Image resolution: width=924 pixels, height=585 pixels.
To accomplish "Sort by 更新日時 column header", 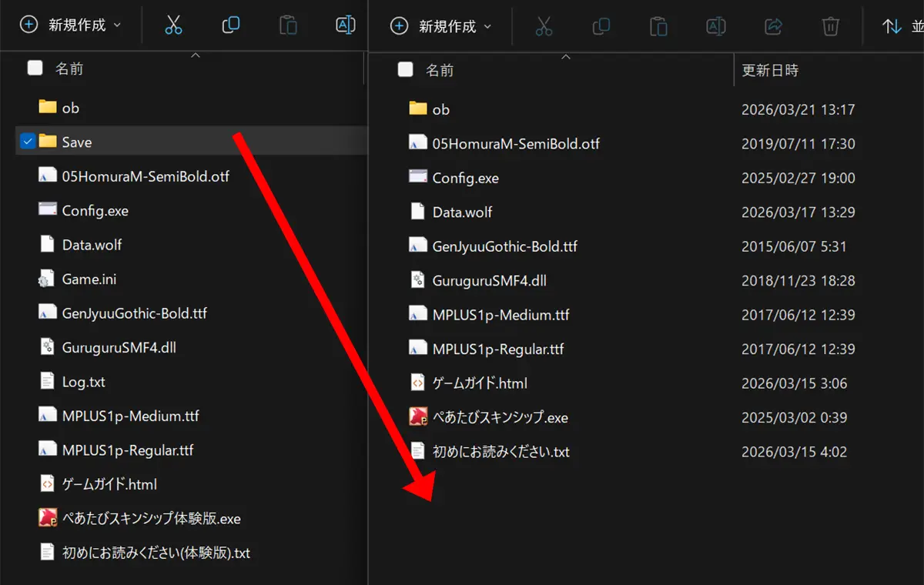I will pyautogui.click(x=770, y=70).
